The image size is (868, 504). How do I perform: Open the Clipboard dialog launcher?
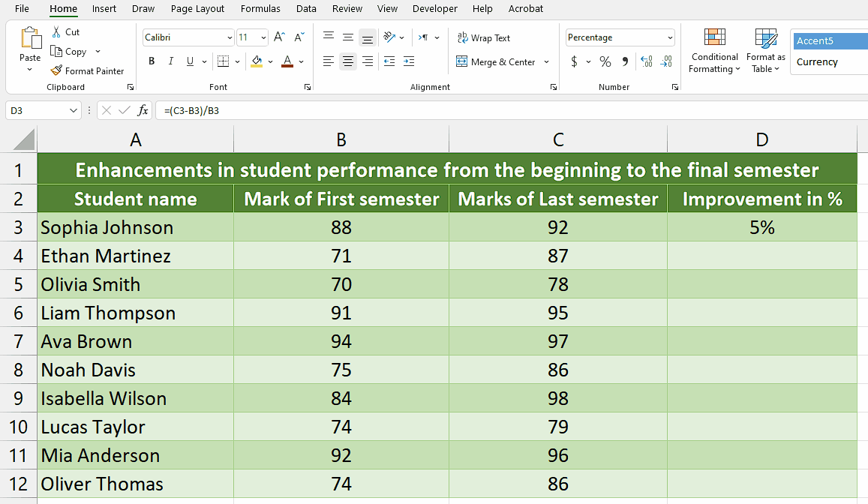coord(131,87)
